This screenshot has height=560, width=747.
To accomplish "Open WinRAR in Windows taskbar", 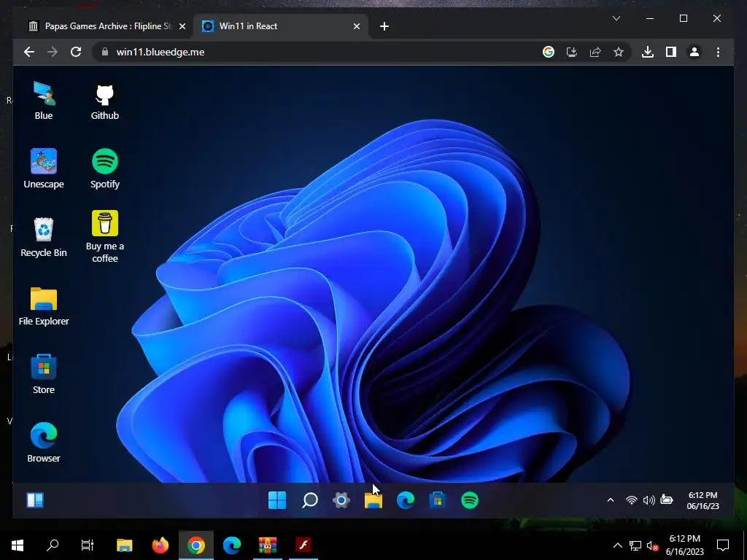I will click(267, 545).
